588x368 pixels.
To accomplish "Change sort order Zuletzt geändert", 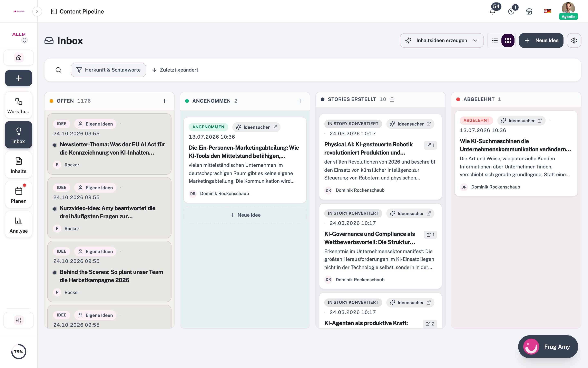I will point(175,70).
